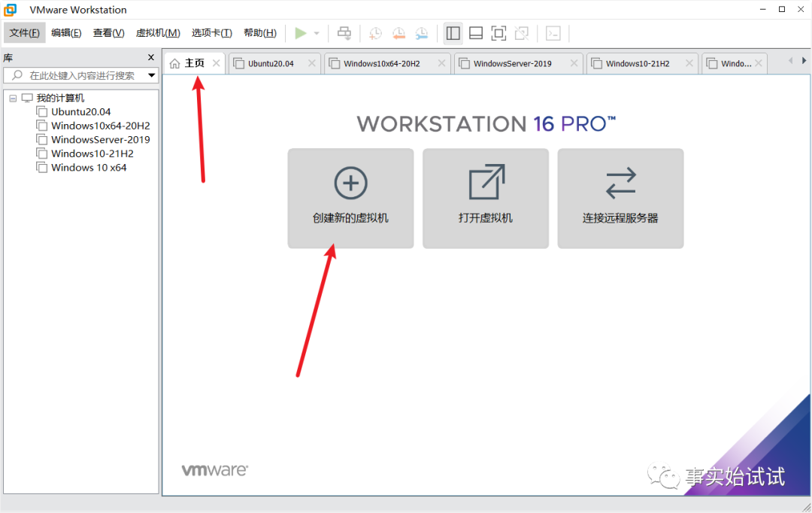The image size is (812, 513).
Task: Select 我的计算机 in library tree
Action: click(x=60, y=98)
